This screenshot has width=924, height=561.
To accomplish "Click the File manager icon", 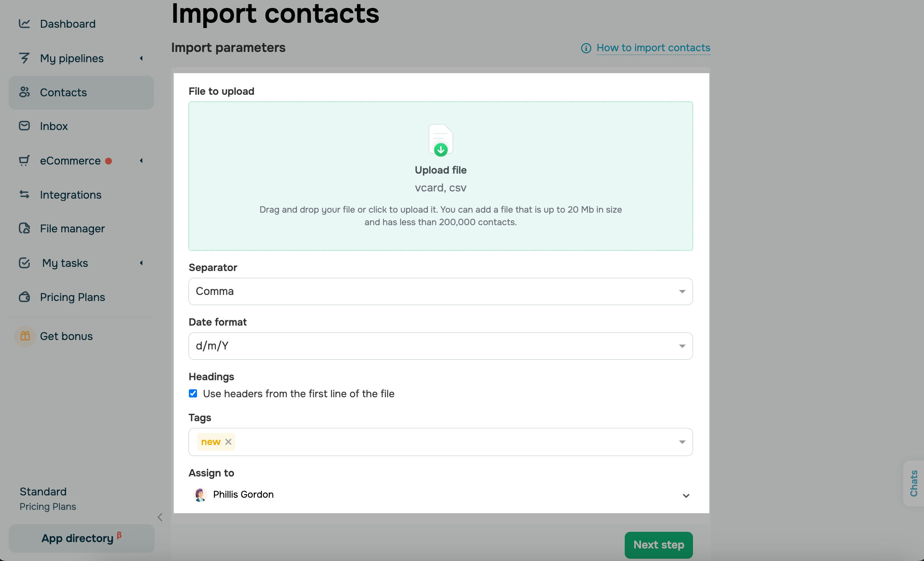I will pos(24,228).
